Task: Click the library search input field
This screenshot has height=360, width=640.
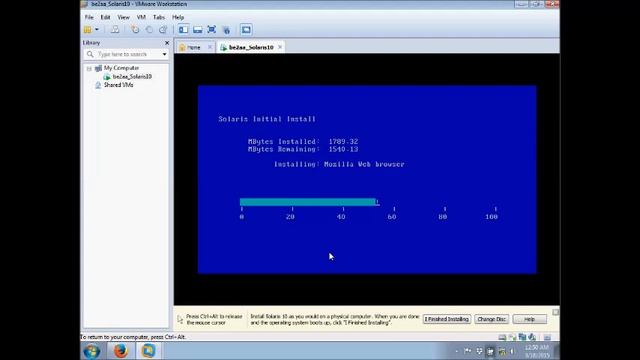Action: point(127,54)
